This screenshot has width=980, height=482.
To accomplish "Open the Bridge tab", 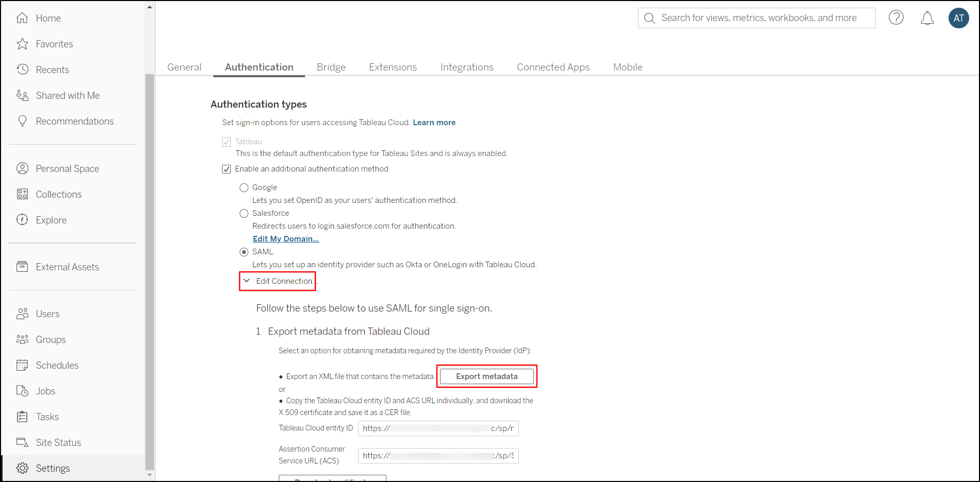I will click(x=331, y=67).
